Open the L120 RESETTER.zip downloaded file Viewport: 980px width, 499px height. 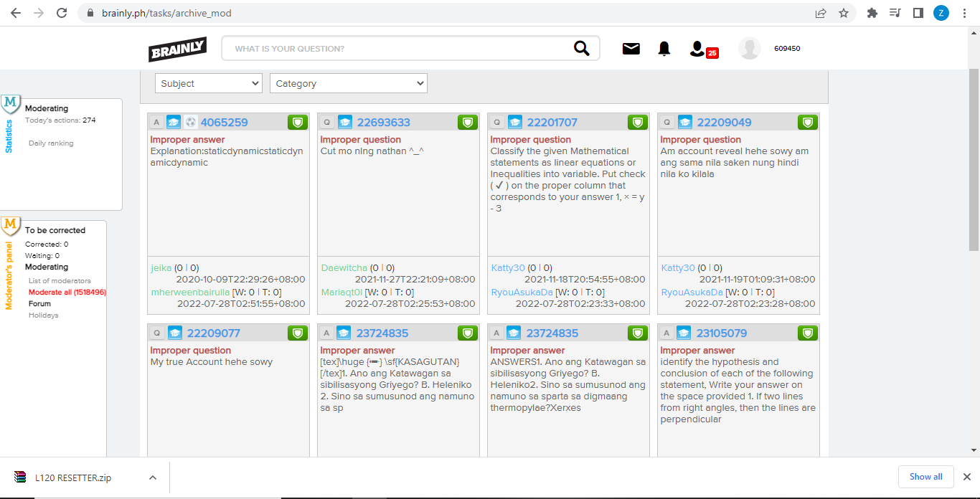tap(72, 477)
